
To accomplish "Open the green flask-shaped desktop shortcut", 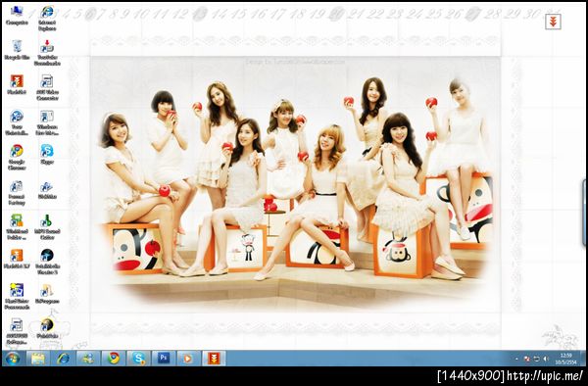I will click(47, 226).
